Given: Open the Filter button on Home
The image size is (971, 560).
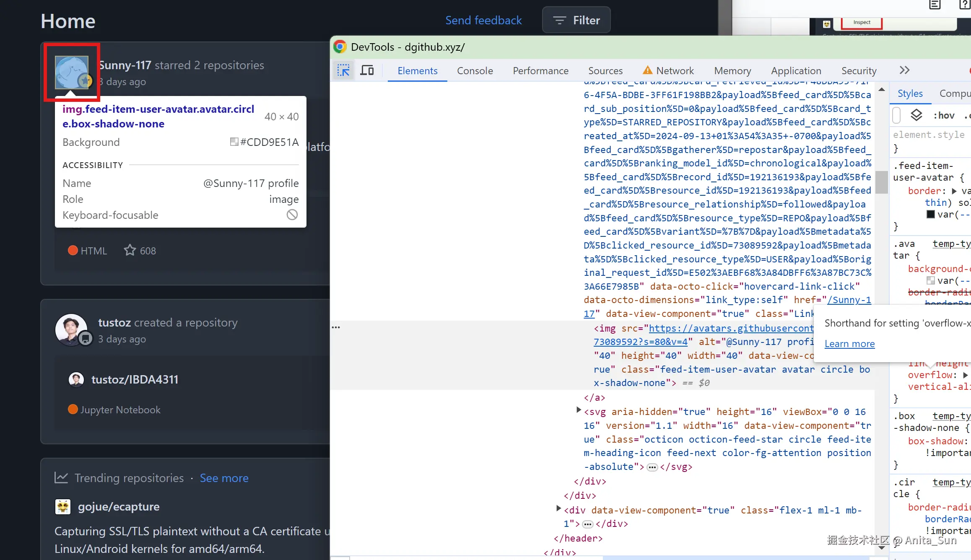Looking at the screenshot, I should tap(576, 20).
